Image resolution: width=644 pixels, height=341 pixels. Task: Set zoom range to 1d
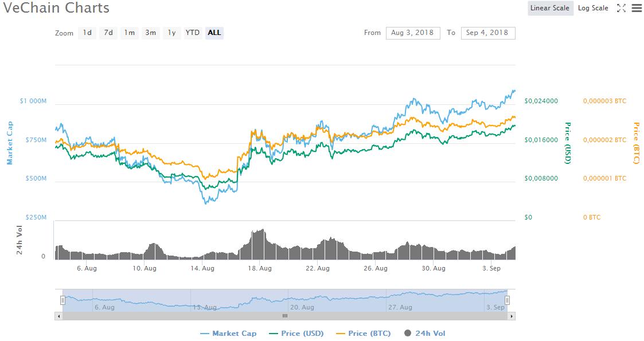87,33
